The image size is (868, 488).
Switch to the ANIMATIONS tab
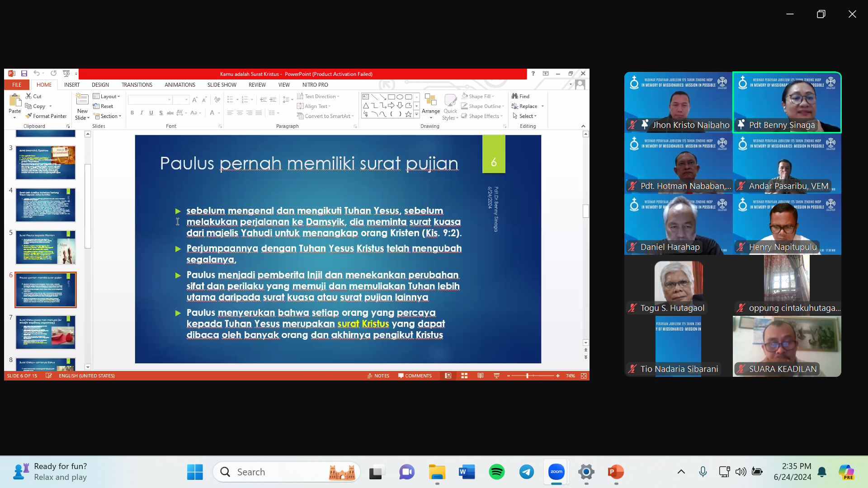[x=180, y=84]
